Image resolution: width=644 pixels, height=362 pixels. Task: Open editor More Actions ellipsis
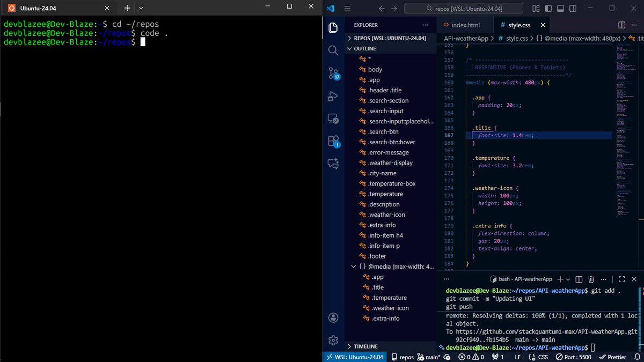pos(635,25)
